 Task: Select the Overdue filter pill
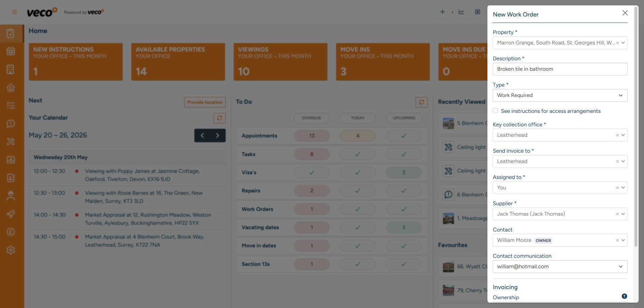312,118
